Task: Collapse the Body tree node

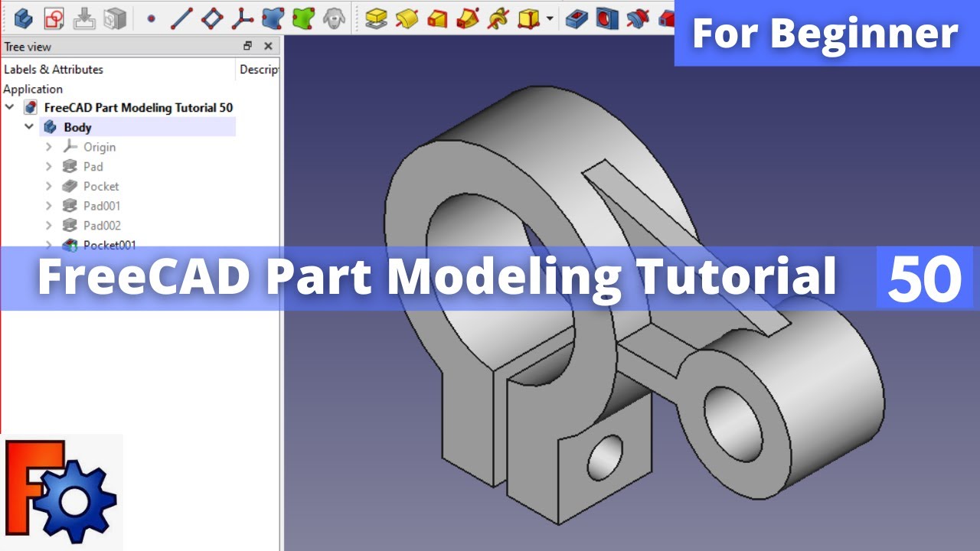Action: tap(29, 127)
